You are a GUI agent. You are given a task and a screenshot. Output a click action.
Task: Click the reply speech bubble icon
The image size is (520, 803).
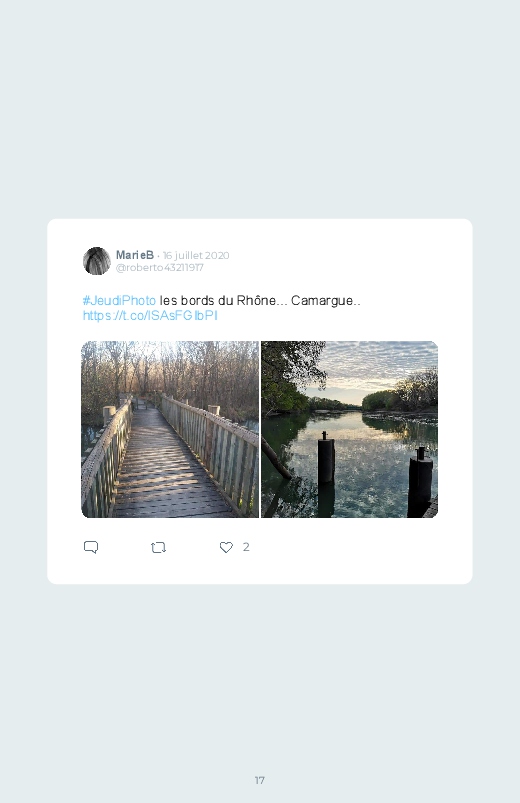(x=91, y=547)
